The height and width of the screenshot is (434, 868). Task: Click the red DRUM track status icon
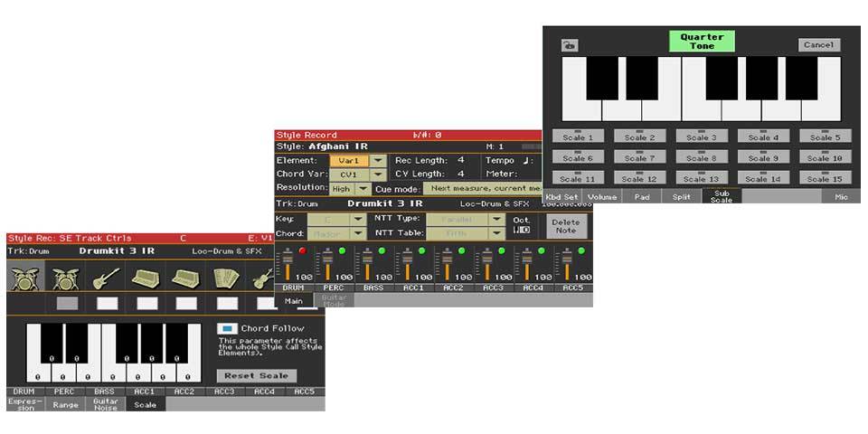(x=302, y=250)
